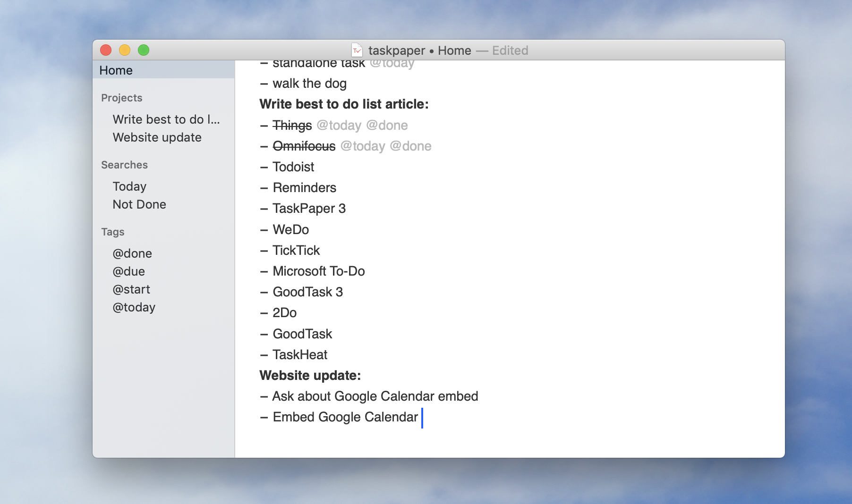Select Home in the sidebar
This screenshot has height=504, width=852.
click(116, 70)
